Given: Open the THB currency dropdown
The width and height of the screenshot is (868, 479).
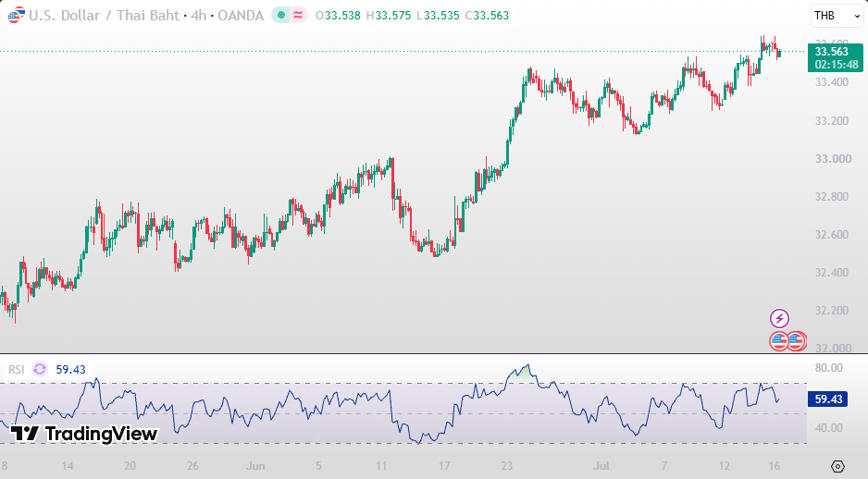Looking at the screenshot, I should click(x=837, y=16).
